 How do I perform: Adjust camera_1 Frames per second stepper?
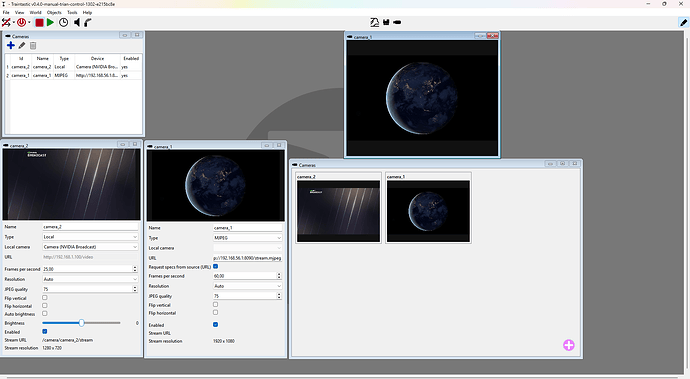coord(279,276)
